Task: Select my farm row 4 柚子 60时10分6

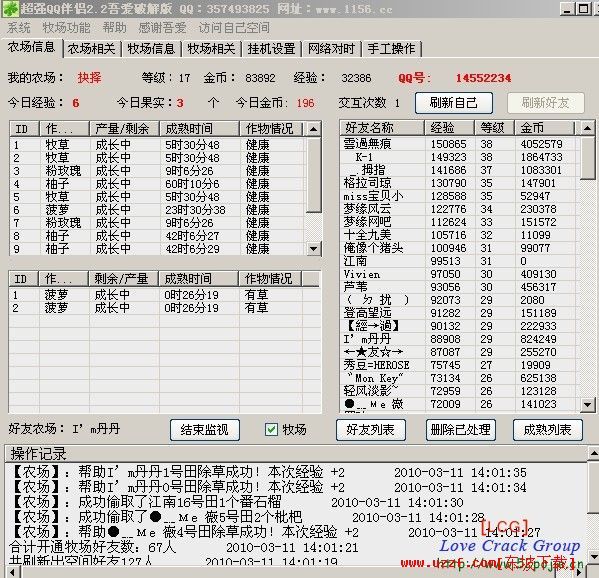Action: click(x=158, y=184)
